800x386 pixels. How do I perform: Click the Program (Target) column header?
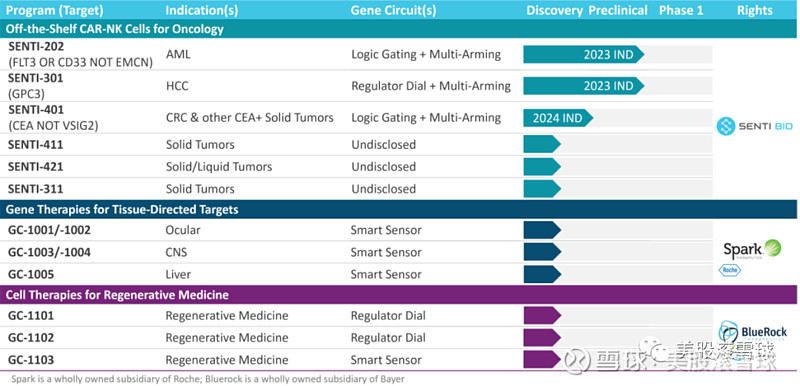pyautogui.click(x=55, y=10)
